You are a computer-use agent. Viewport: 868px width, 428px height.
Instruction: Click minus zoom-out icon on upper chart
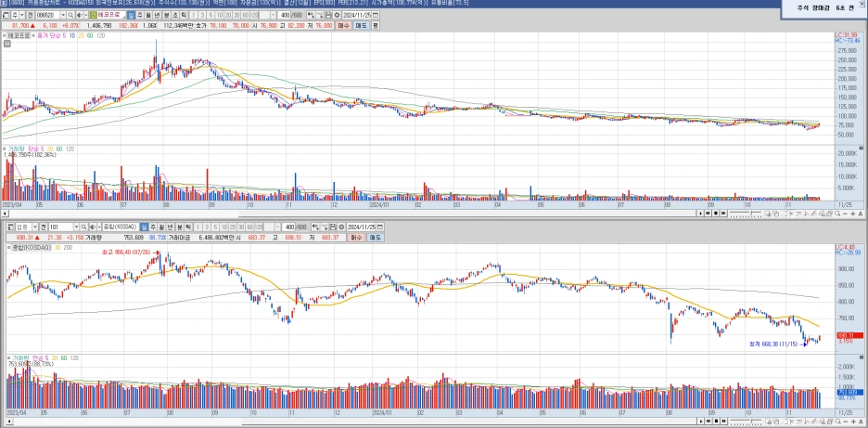845,214
